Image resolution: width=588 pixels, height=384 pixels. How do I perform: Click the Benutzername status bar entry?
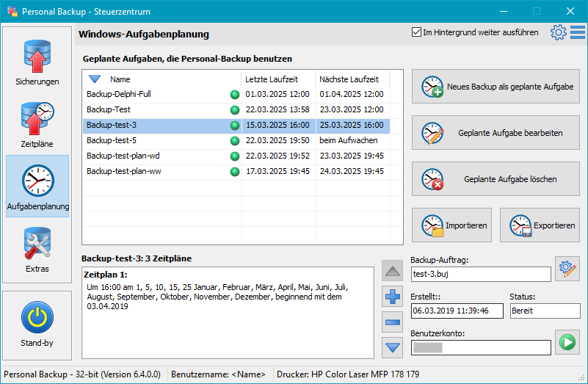pyautogui.click(x=218, y=374)
